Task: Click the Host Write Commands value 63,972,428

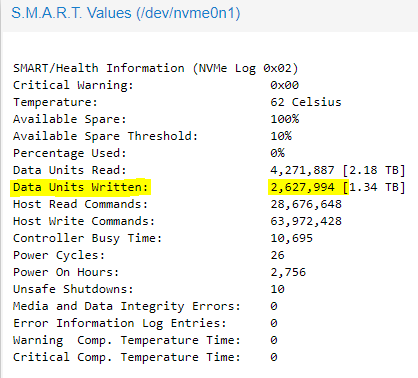Action: coord(306,221)
